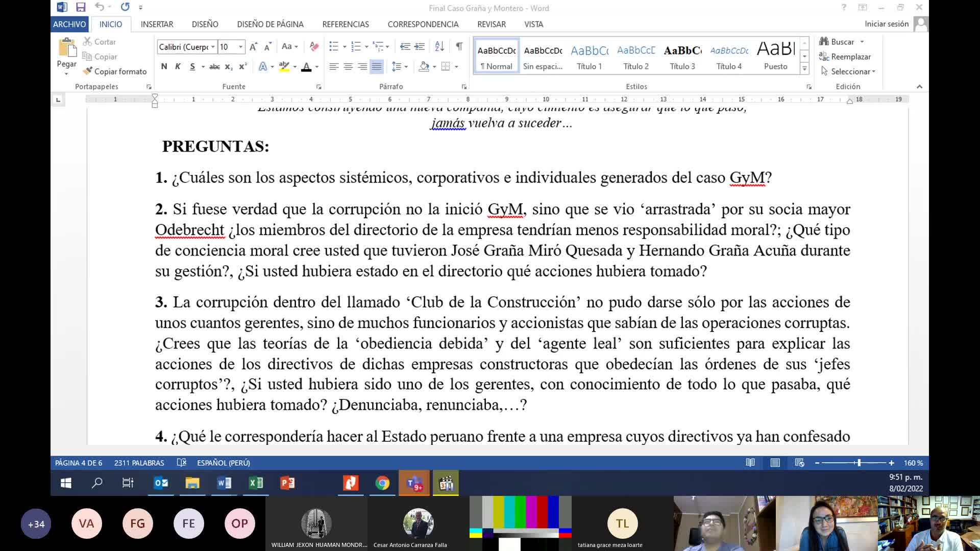Viewport: 980px width, 551px height.
Task: Align text to the left
Action: [334, 66]
